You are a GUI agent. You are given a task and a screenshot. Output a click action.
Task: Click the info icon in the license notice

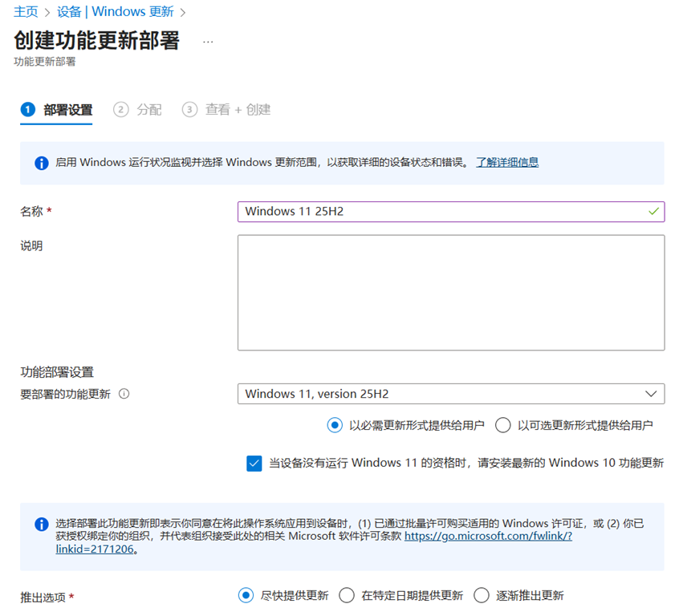point(42,525)
